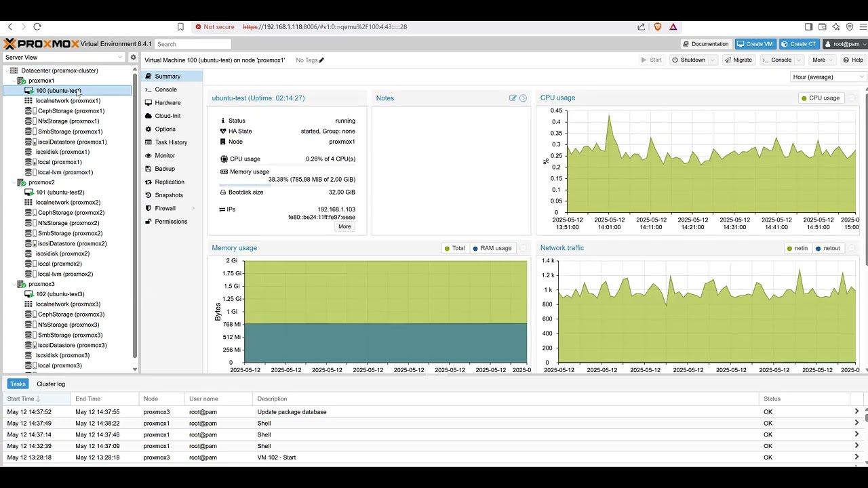The height and width of the screenshot is (488, 868).
Task: Collapse the proxmox1 node tree
Action: (15, 81)
